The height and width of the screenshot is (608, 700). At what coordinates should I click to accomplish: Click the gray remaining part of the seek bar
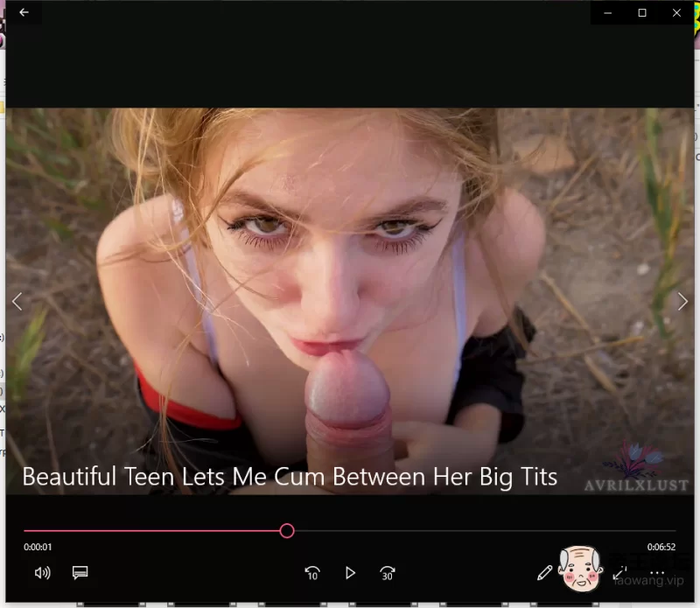(481, 531)
